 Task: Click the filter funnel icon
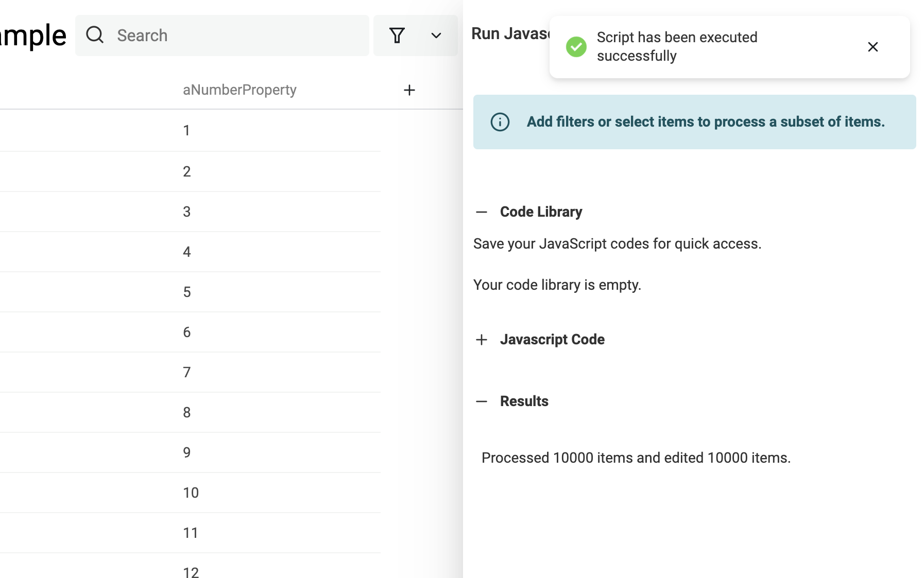397,36
